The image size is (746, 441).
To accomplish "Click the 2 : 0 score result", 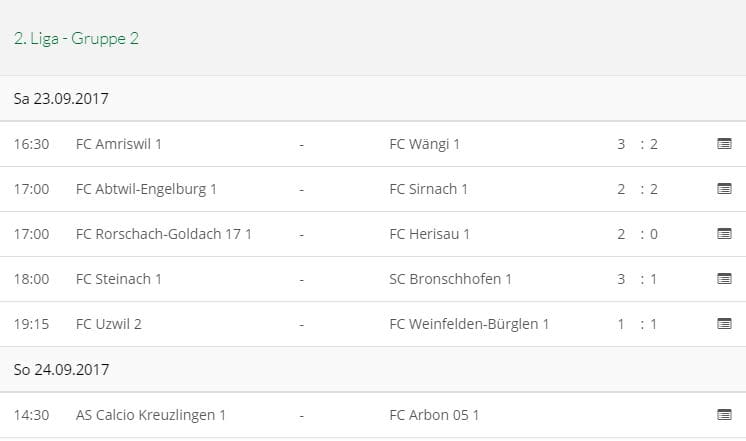I will [637, 234].
